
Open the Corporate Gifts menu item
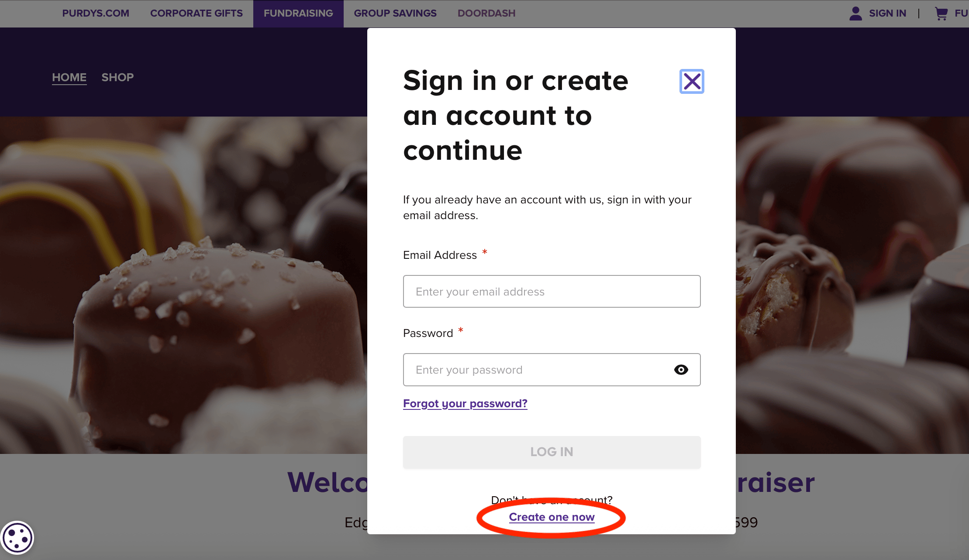coord(197,14)
